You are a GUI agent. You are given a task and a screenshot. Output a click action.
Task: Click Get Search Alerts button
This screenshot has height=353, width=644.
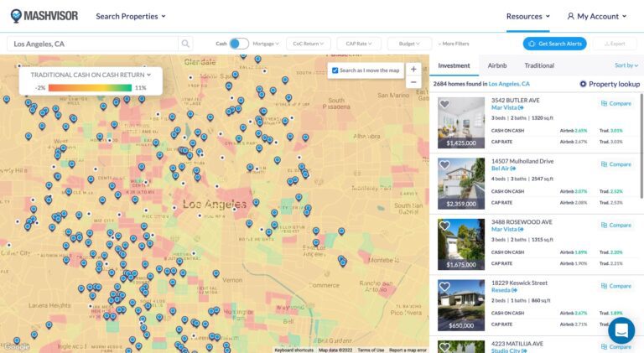554,44
